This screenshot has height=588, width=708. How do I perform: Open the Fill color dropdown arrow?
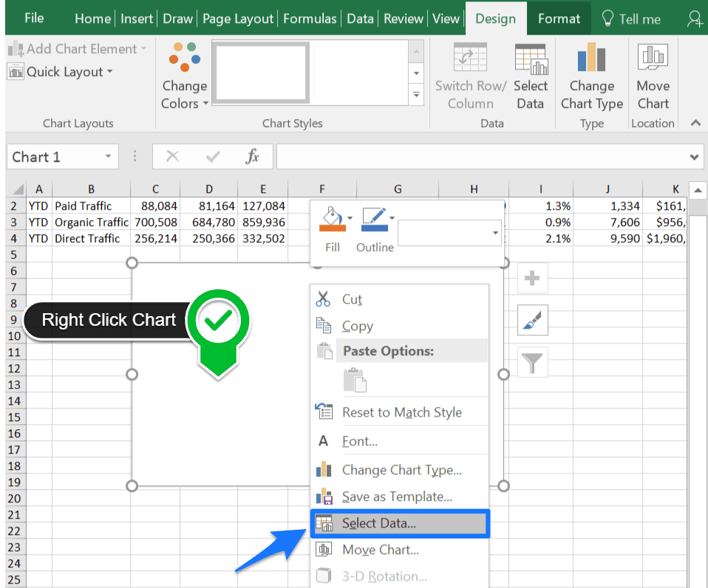(350, 219)
